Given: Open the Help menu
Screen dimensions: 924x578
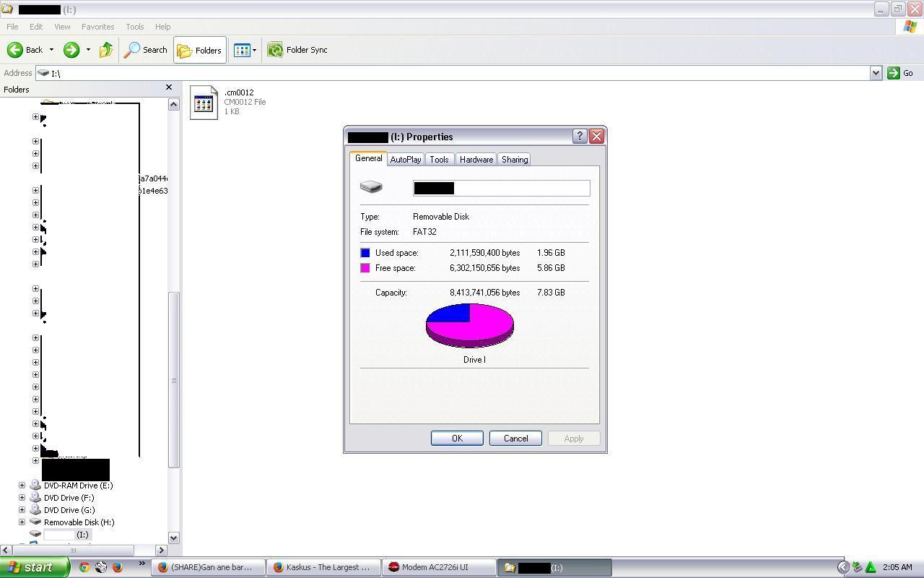Looking at the screenshot, I should coord(162,27).
